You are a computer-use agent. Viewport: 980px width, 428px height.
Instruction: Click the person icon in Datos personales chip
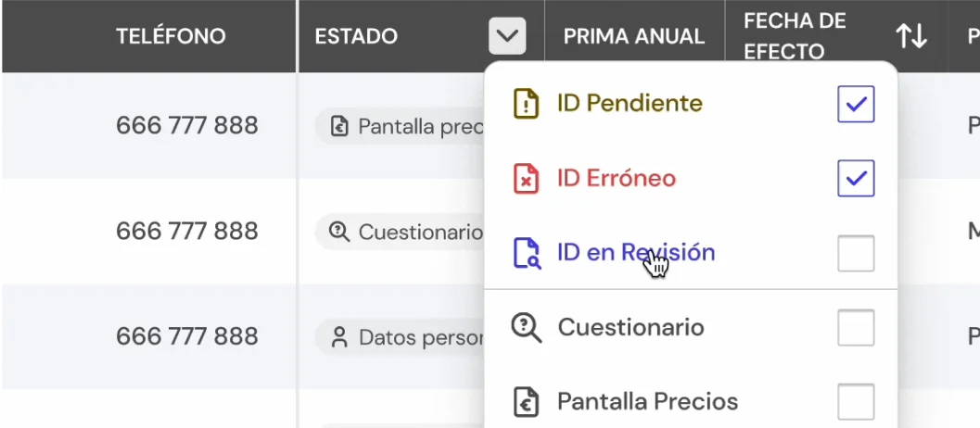(340, 336)
